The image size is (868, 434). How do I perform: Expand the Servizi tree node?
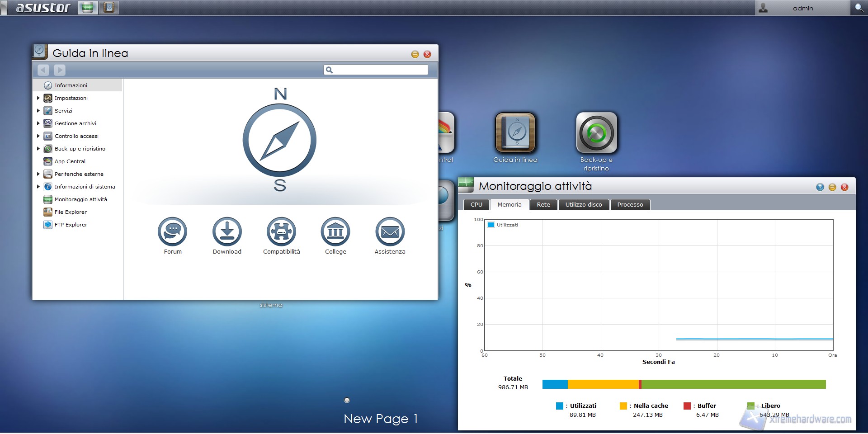38,111
